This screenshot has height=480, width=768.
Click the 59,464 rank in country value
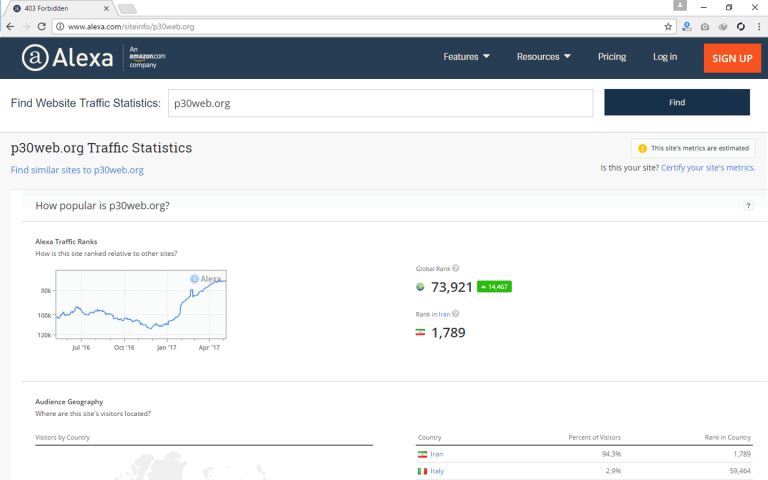tap(740, 471)
